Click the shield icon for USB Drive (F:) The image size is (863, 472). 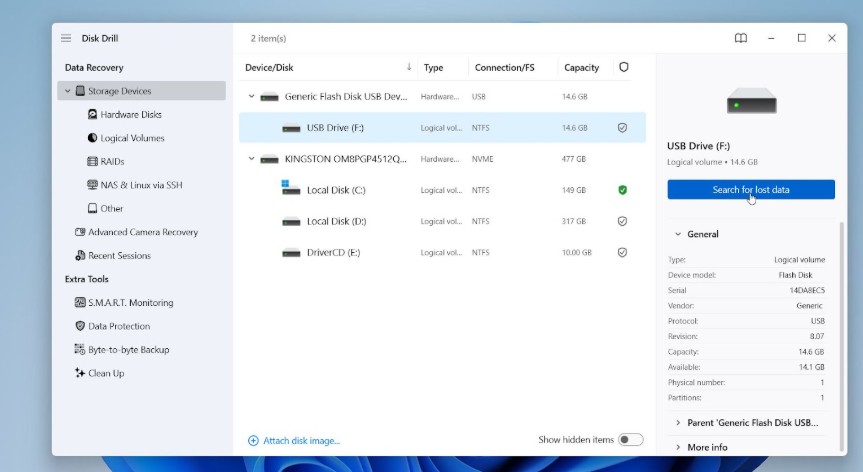click(x=622, y=128)
